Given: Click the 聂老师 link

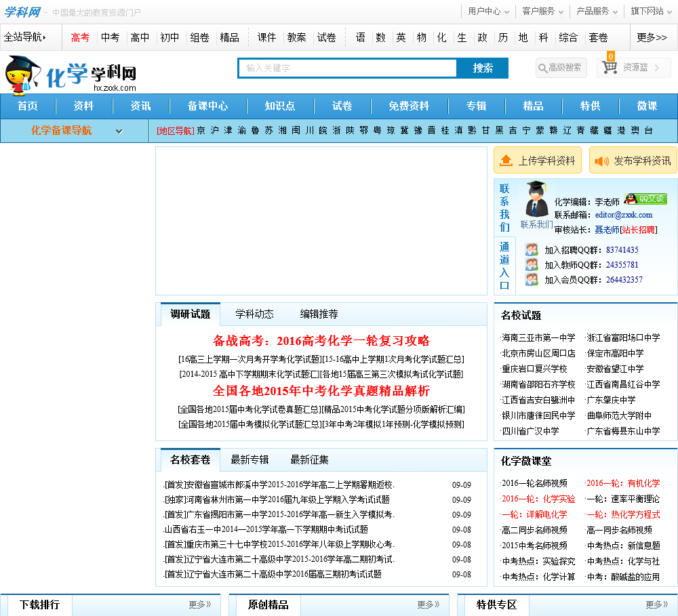Looking at the screenshot, I should [607, 230].
